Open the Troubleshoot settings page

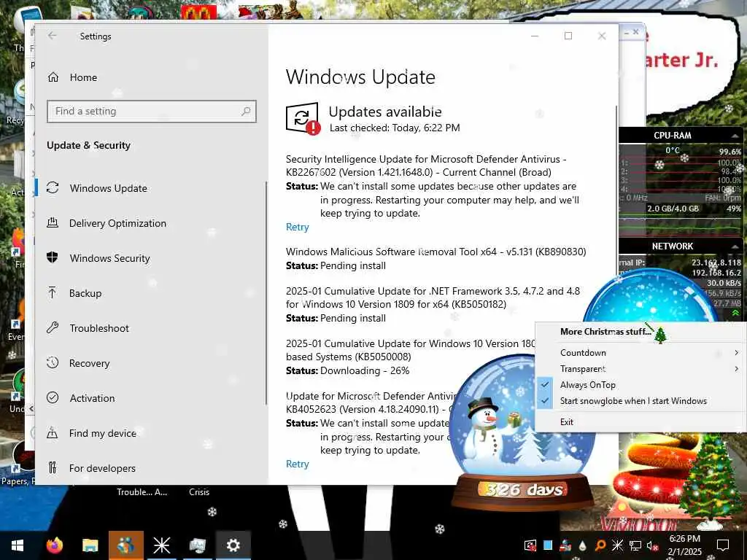[x=99, y=328]
